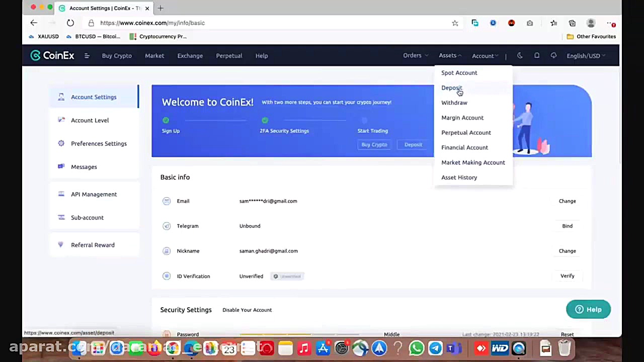Open Preferences Settings in sidebar
Image resolution: width=644 pixels, height=362 pixels.
(99, 143)
